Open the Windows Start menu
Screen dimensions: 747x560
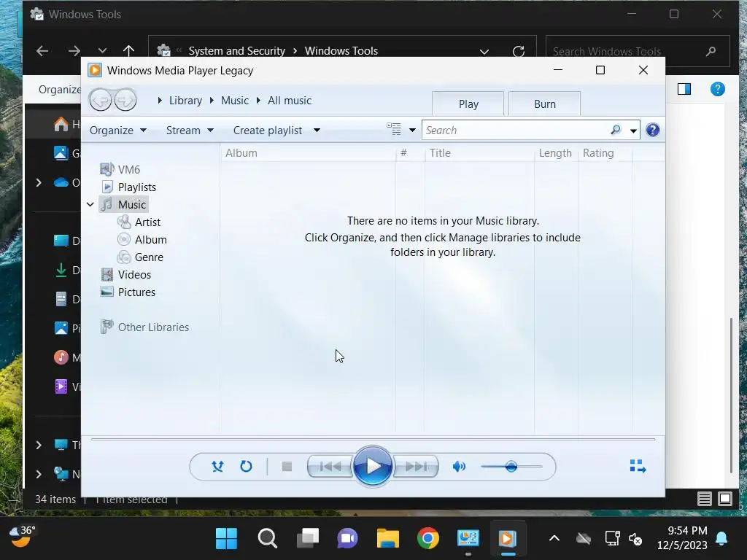[226, 539]
